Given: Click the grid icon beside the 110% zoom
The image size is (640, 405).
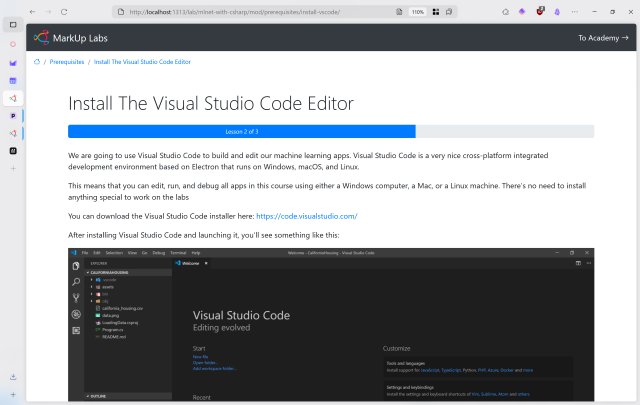Looking at the screenshot, I should coord(436,12).
